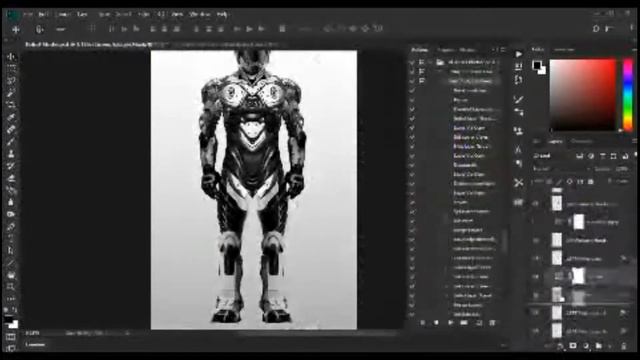The image size is (640, 360).
Task: Toggle type layer filter icon
Action: (x=602, y=156)
